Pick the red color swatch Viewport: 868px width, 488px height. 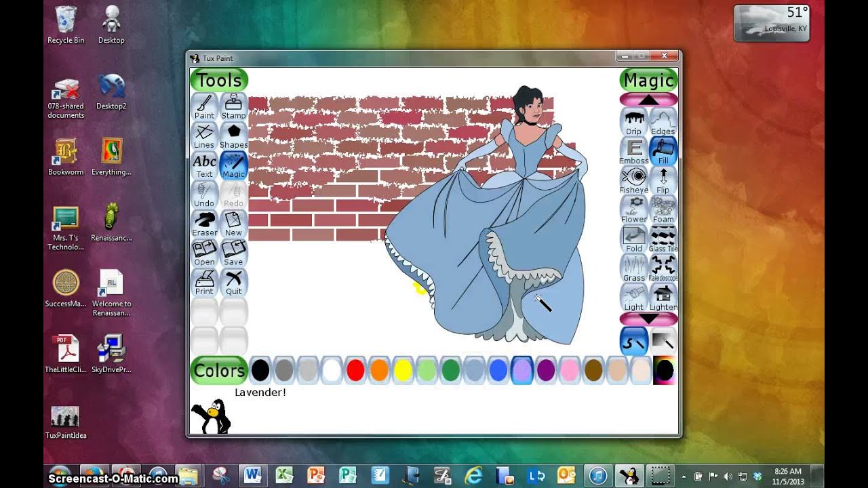coord(355,370)
